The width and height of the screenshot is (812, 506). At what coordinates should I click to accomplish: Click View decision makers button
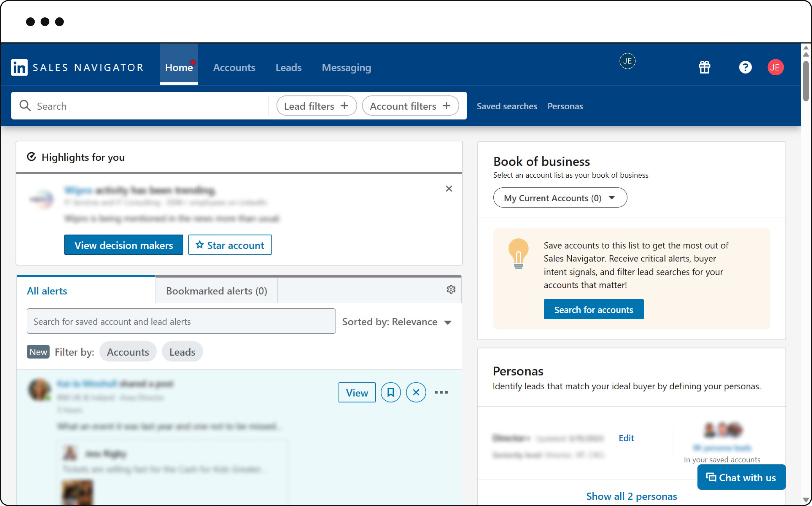[124, 245]
